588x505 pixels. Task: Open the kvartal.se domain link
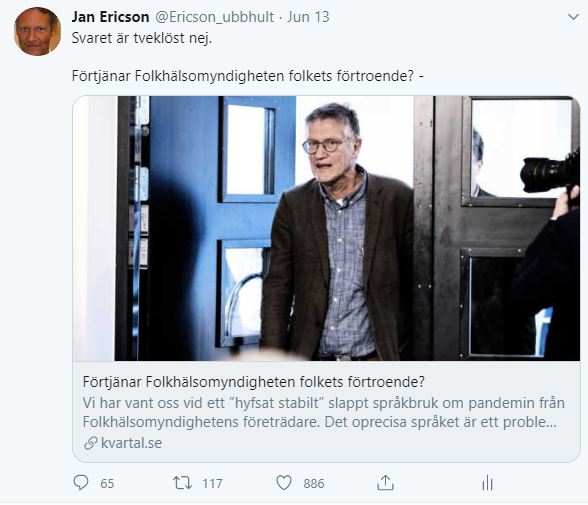click(131, 443)
